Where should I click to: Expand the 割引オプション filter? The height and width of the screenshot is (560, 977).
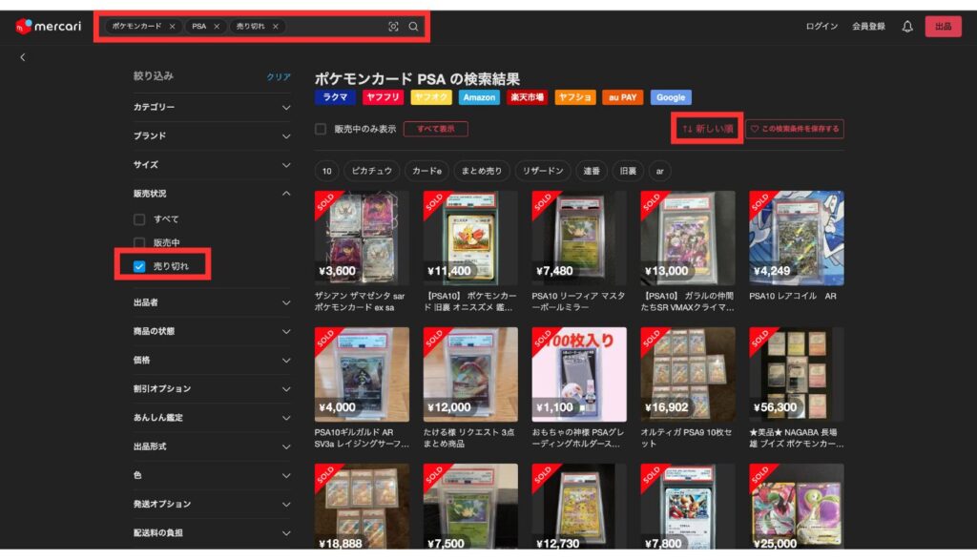coord(212,388)
